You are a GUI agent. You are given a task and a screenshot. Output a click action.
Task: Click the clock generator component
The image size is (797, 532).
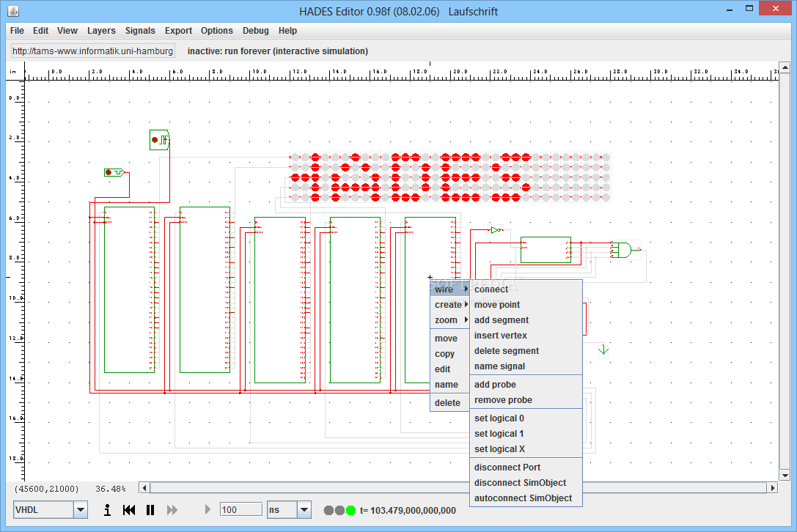[159, 140]
